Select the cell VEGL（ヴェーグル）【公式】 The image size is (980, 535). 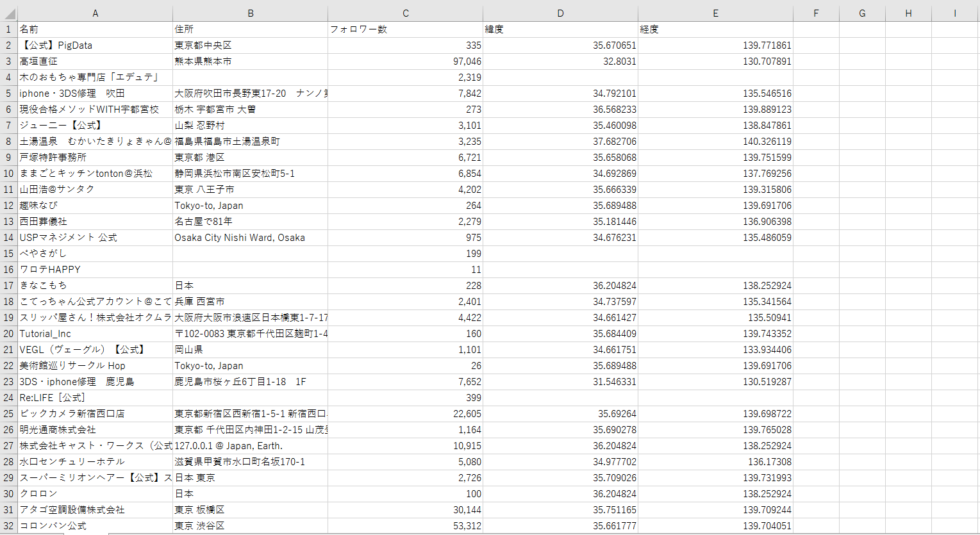point(96,350)
